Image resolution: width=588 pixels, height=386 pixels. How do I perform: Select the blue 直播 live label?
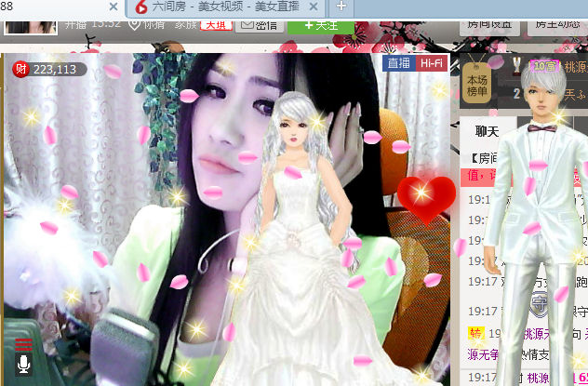coord(398,63)
